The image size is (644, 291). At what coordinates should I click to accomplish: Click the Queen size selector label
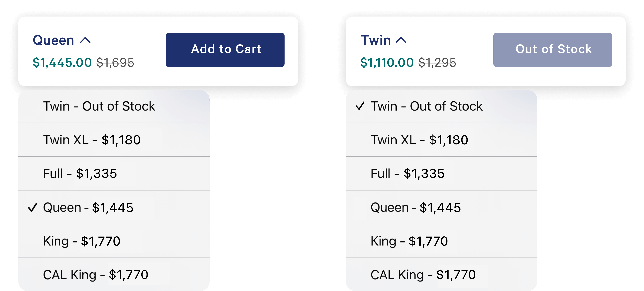pyautogui.click(x=54, y=40)
